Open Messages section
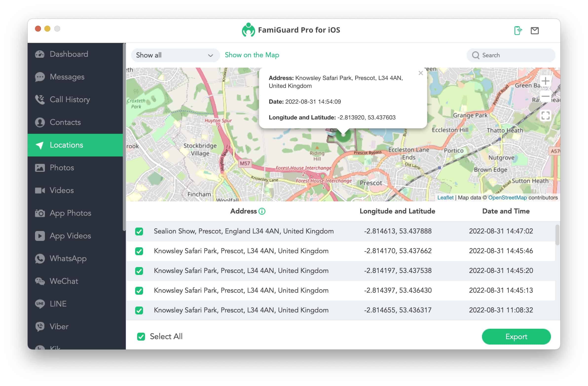The image size is (588, 386). click(75, 77)
